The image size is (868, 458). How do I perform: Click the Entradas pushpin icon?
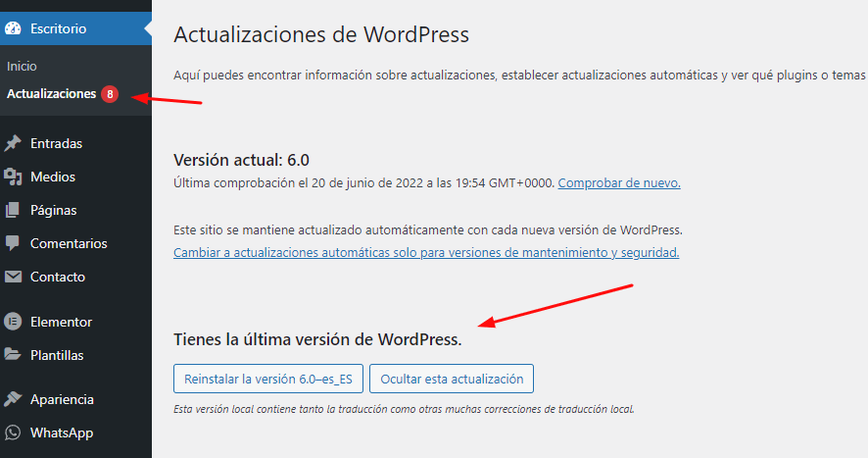click(13, 143)
